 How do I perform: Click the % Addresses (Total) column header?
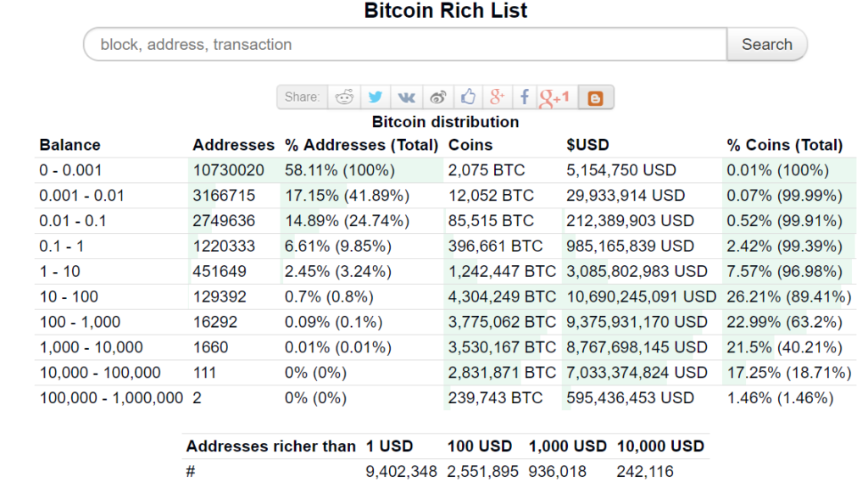tap(361, 145)
